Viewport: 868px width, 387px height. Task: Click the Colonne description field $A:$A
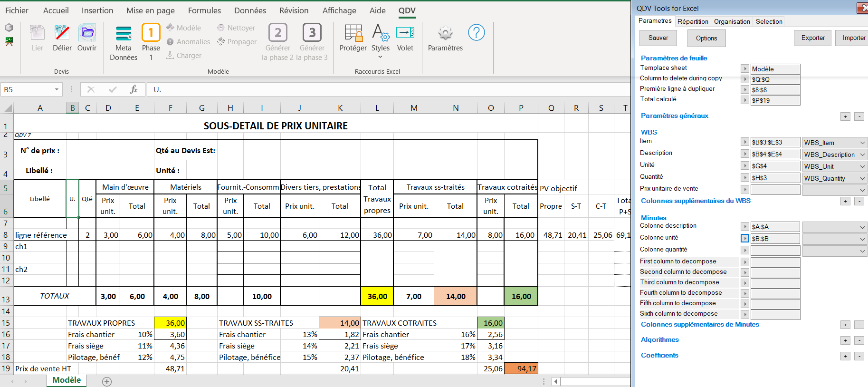tap(775, 227)
